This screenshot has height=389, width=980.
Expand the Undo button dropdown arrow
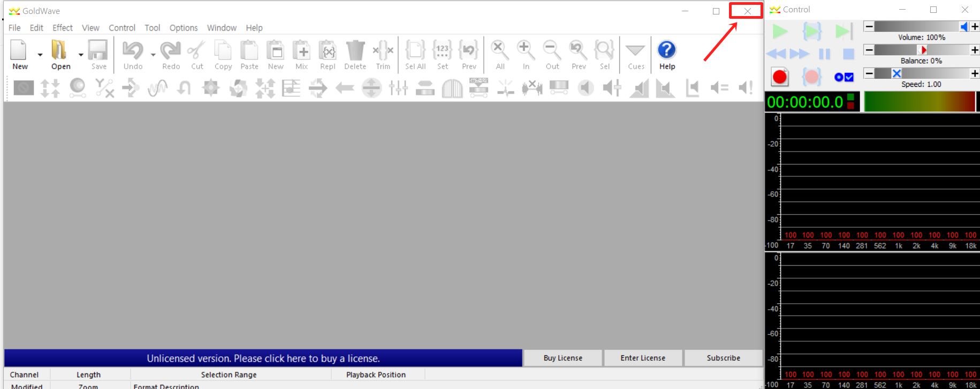point(153,55)
